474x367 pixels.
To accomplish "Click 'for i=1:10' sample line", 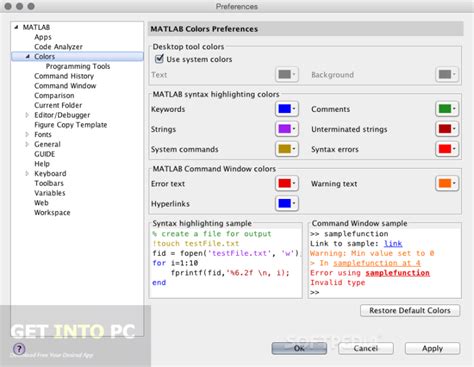I will tap(175, 263).
